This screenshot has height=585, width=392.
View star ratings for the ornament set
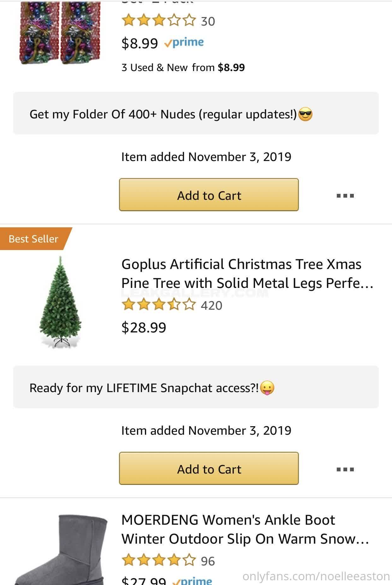159,21
